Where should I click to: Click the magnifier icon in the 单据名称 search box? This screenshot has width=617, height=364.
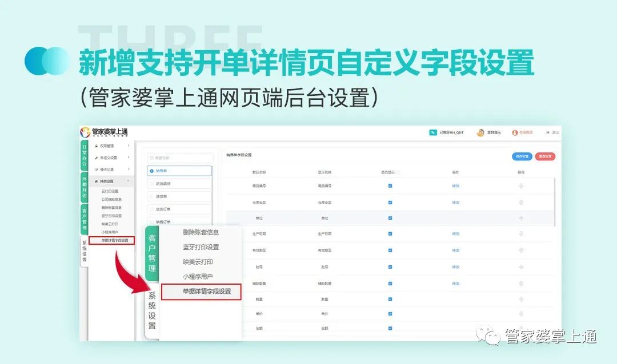(151, 158)
